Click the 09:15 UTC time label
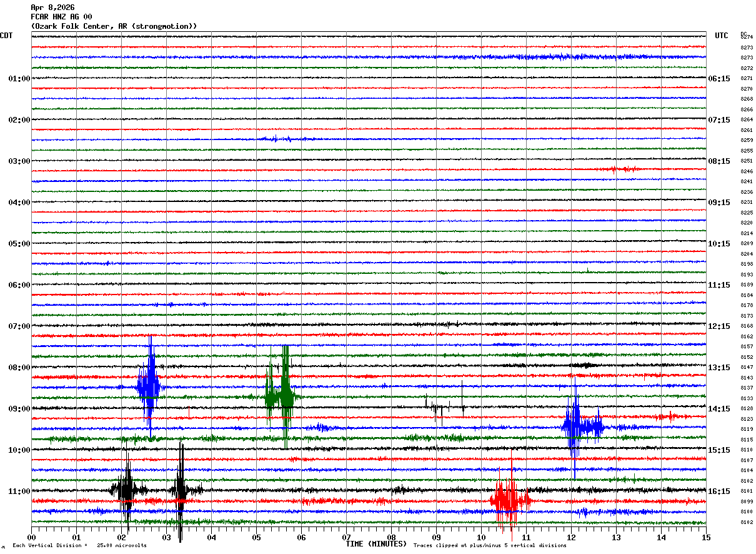The height and width of the screenshot is (554, 756). coord(719,203)
